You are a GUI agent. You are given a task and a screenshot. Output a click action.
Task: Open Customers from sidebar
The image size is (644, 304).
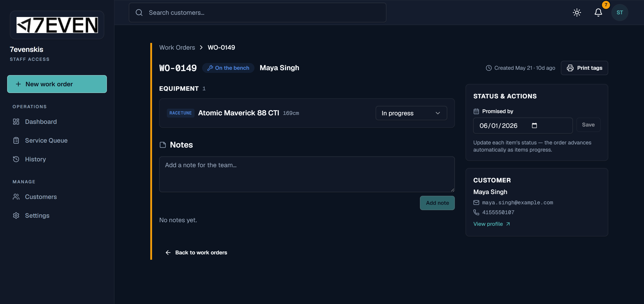[57, 197]
